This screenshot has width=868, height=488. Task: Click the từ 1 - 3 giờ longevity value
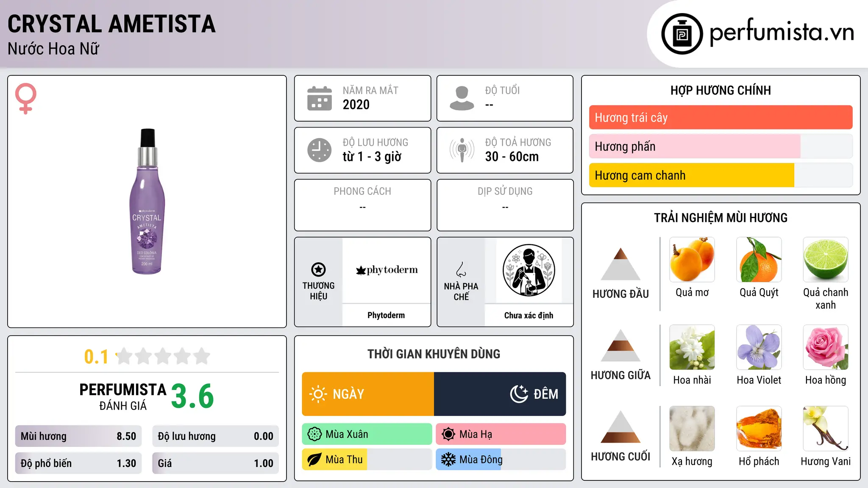point(372,157)
